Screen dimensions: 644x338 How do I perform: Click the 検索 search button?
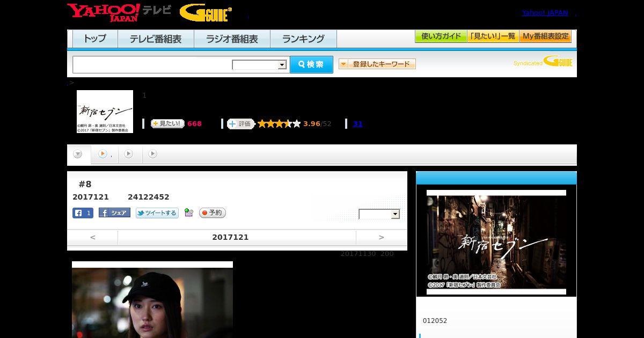coord(311,64)
